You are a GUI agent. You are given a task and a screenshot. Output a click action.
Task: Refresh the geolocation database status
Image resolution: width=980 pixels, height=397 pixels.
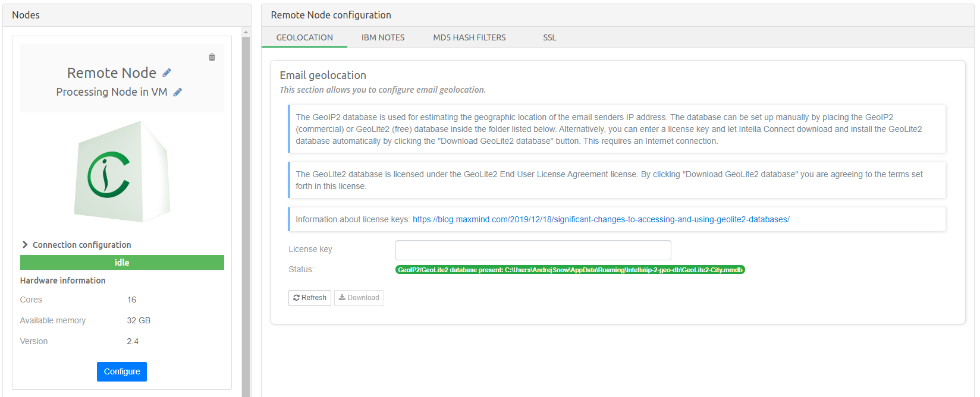pyautogui.click(x=310, y=298)
